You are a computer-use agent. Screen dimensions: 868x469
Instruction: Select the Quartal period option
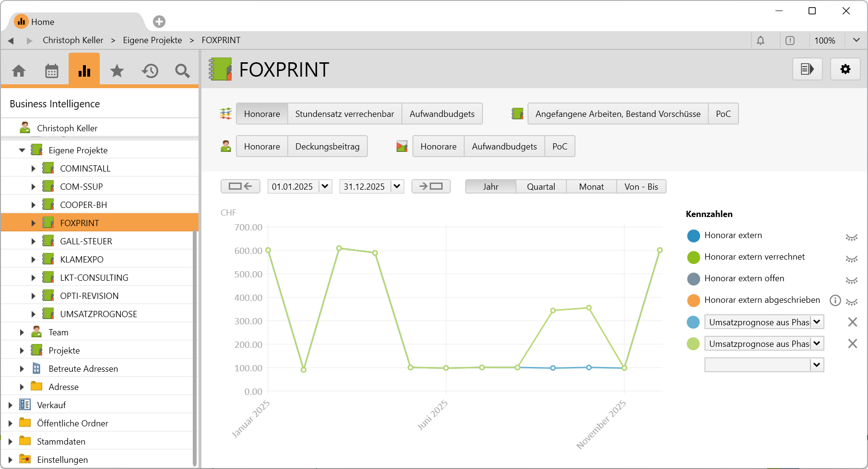[541, 186]
